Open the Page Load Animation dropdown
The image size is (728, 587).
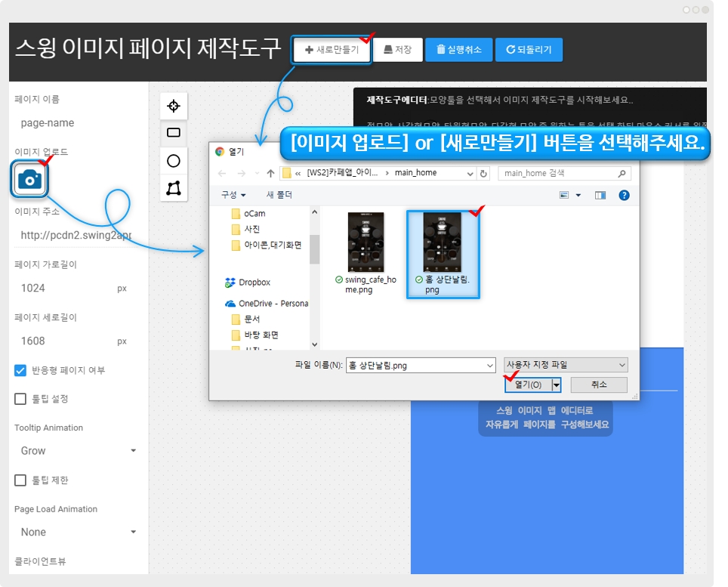76,532
